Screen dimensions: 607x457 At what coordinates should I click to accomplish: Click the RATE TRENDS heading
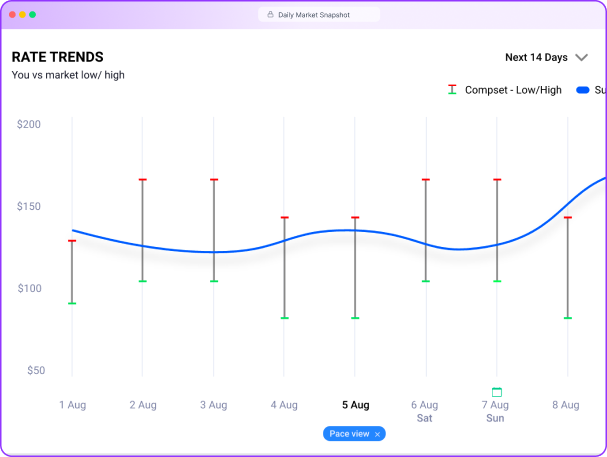(57, 57)
